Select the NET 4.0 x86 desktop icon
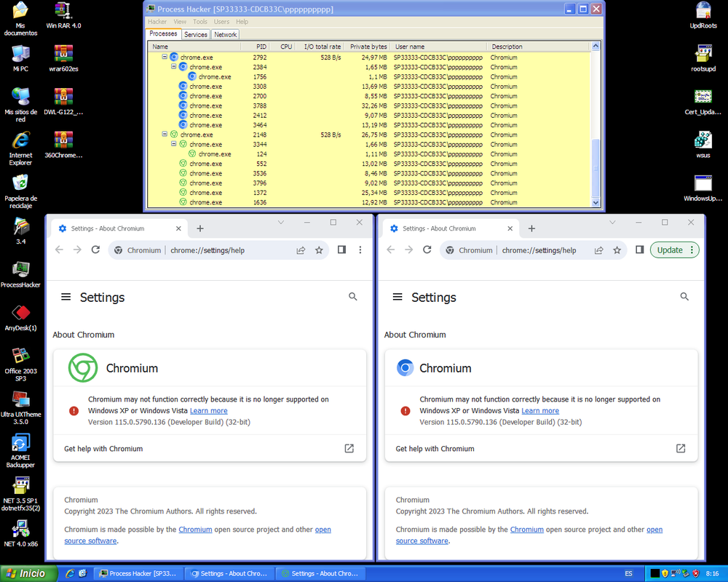Screen dimensions: 728x582 tap(20, 534)
